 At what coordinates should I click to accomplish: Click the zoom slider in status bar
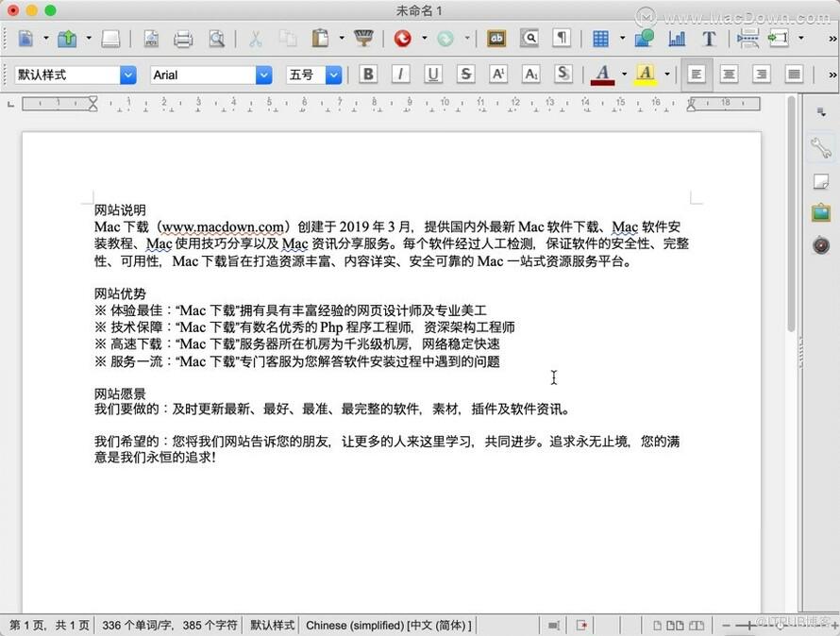(x=779, y=626)
